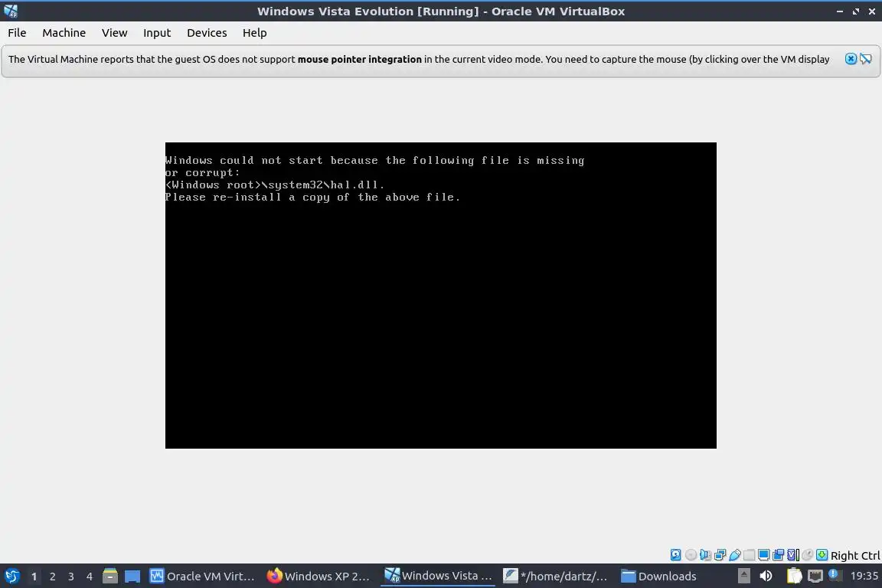Click the optical drive status icon

[x=691, y=555]
